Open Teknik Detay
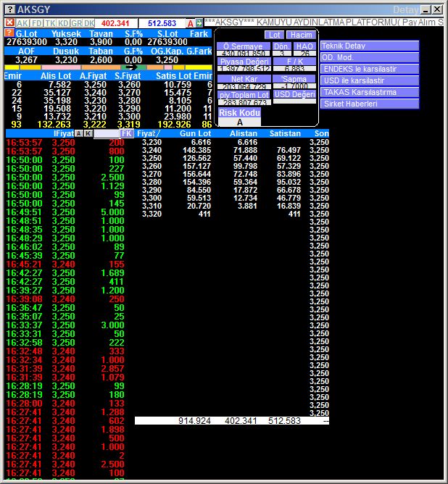This screenshot has width=448, height=484. 370,46
